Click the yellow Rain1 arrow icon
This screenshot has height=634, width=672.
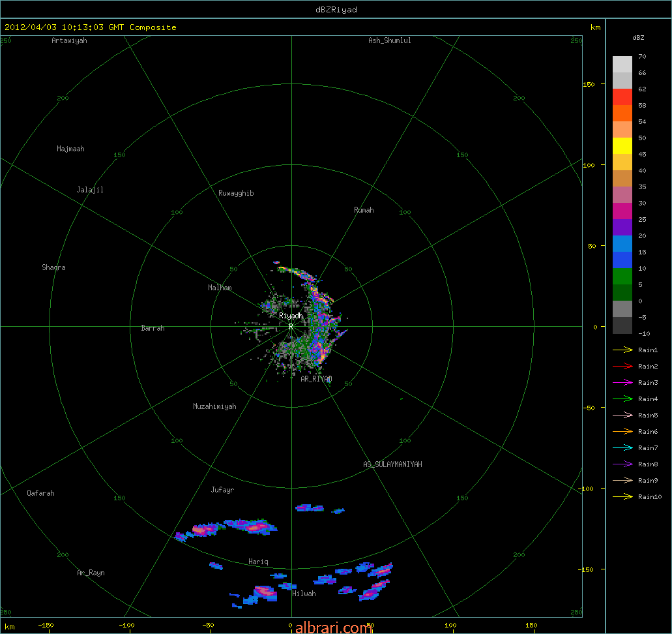(x=622, y=350)
